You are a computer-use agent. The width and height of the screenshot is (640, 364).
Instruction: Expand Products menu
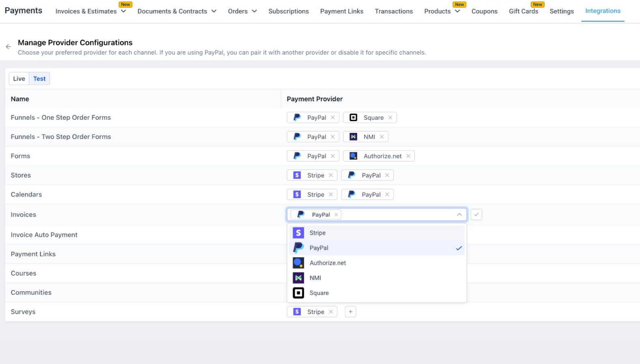pos(442,11)
